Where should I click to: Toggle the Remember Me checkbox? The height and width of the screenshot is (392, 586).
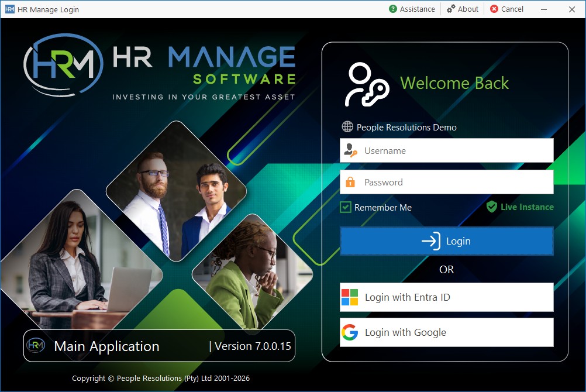[x=346, y=207]
